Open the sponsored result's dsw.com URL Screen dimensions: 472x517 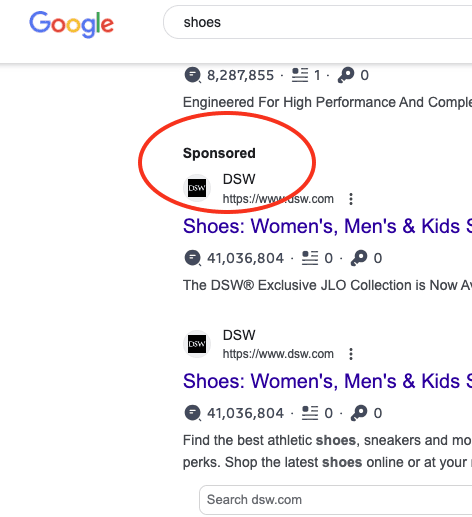(278, 199)
